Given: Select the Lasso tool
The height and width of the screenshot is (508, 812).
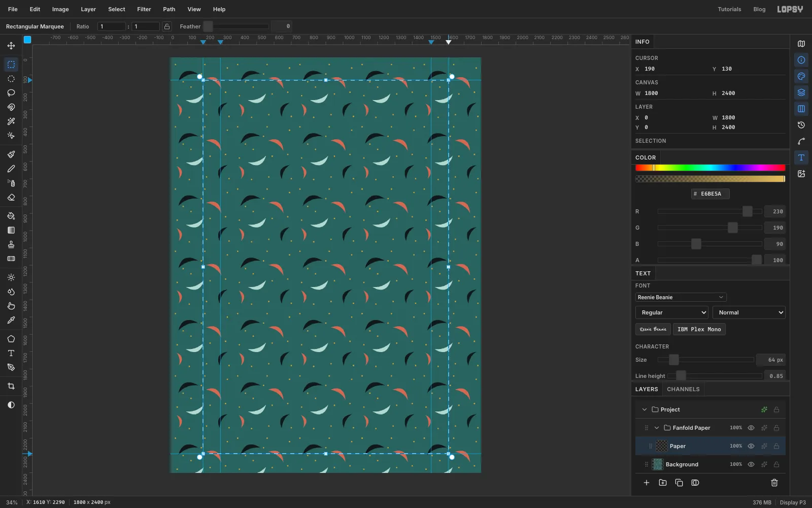Looking at the screenshot, I should (11, 93).
